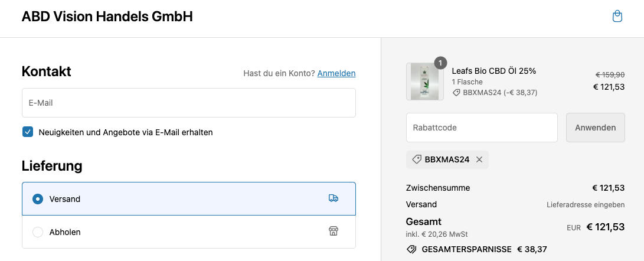
Task: Apply discount with the Anwenden button
Action: pos(596,128)
